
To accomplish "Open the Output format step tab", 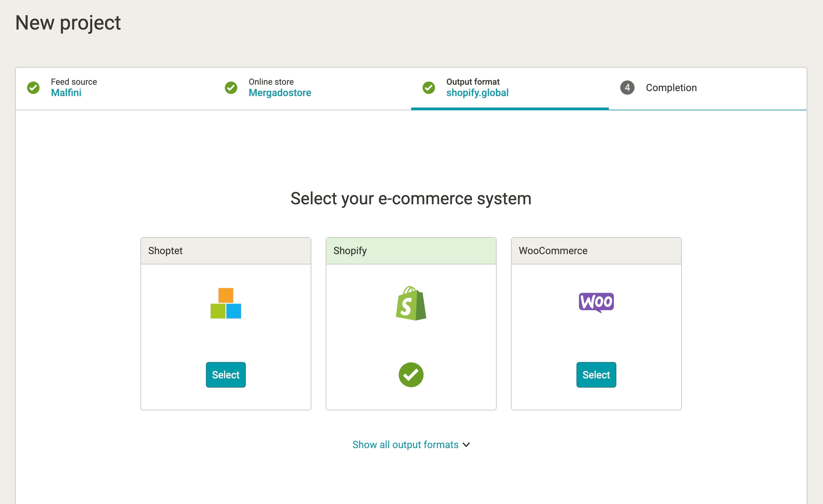I will [x=510, y=88].
